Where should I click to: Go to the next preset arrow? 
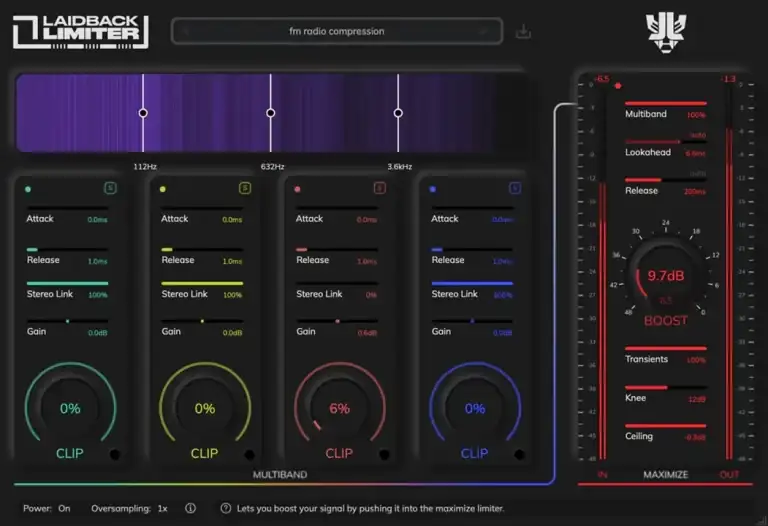coord(483,32)
